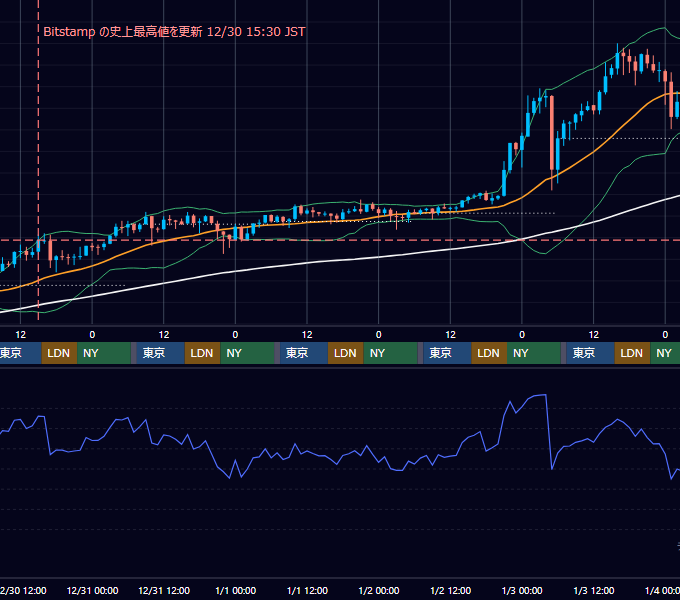Click the NY session box spanning 1/3 00:00

click(534, 353)
